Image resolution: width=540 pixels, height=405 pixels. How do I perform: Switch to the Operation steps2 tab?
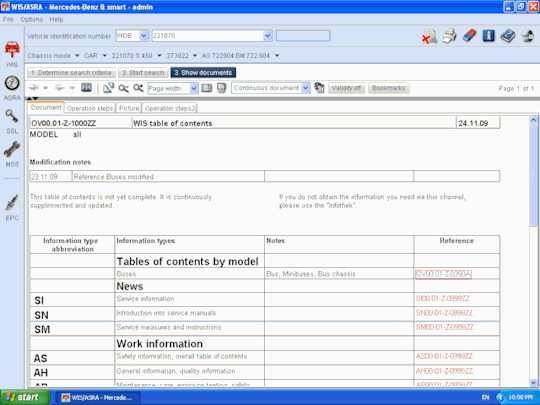170,108
